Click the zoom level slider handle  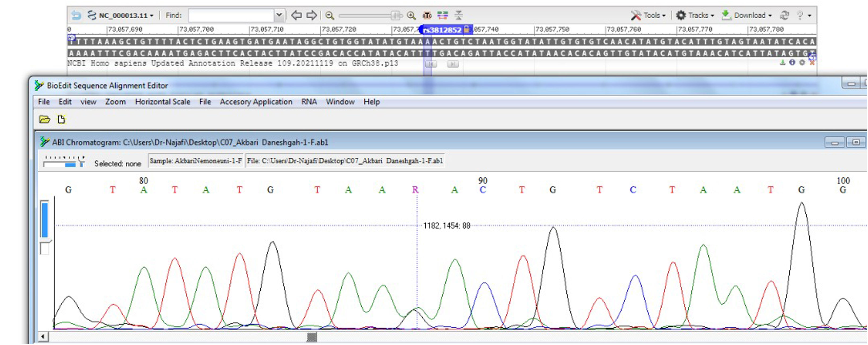(396, 15)
